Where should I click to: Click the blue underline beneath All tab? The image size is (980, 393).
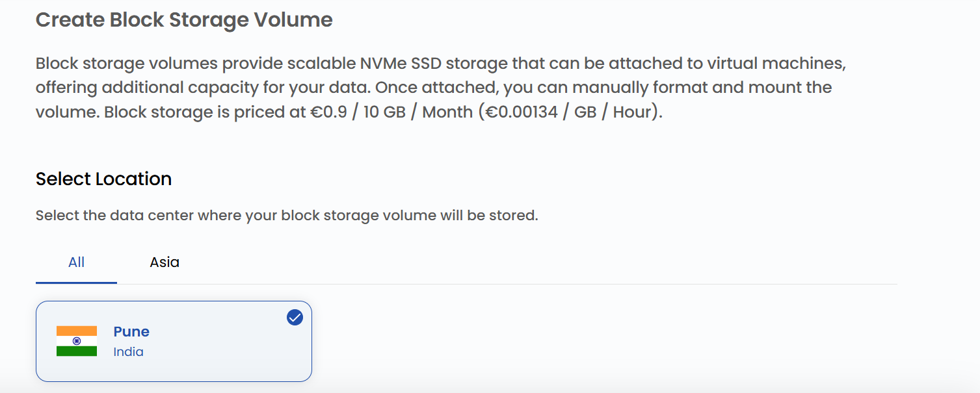pyautogui.click(x=76, y=283)
